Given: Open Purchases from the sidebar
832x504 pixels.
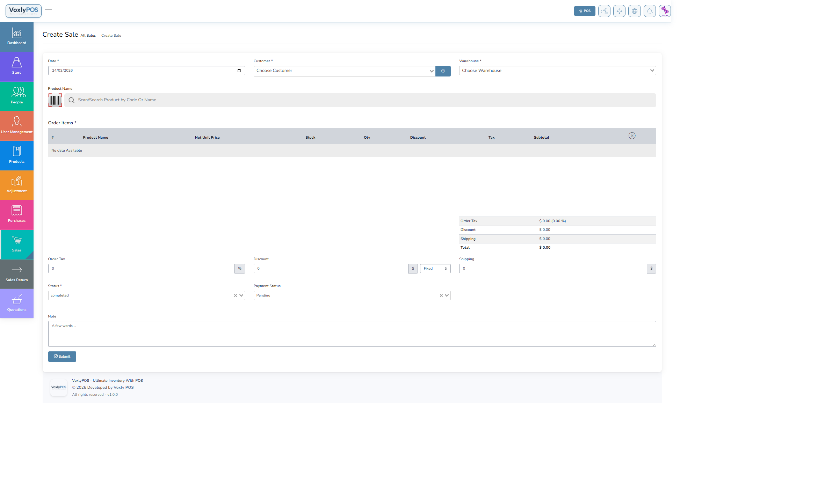Looking at the screenshot, I should tap(16, 214).
